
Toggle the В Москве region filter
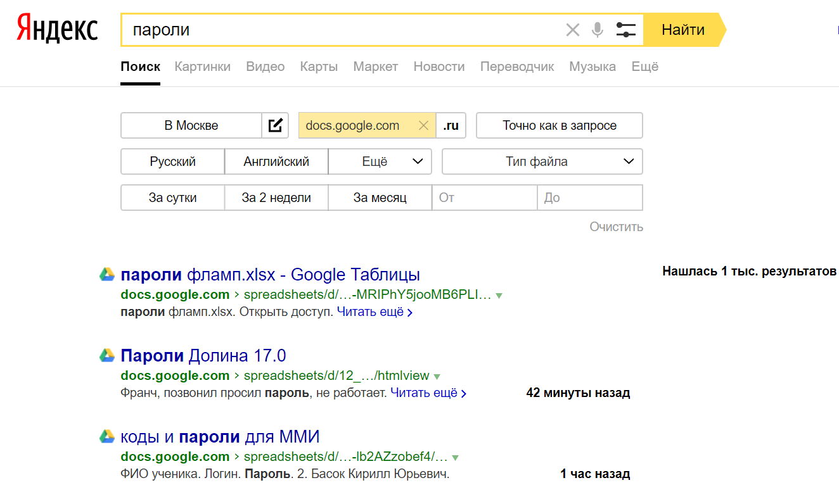coord(191,125)
